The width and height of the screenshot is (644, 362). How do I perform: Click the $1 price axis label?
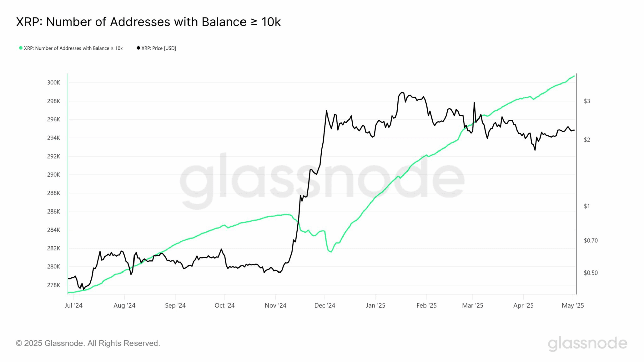[587, 206]
